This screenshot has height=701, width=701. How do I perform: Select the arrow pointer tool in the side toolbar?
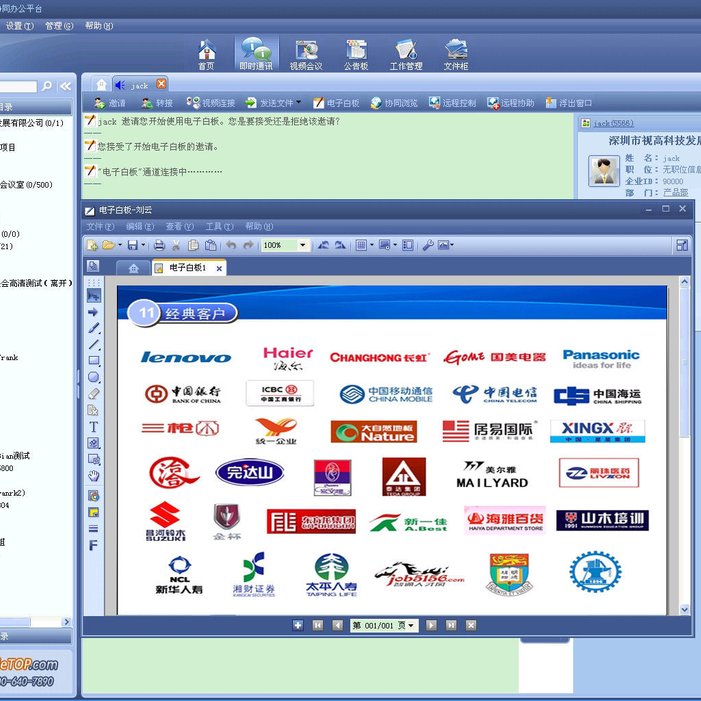pos(93,312)
